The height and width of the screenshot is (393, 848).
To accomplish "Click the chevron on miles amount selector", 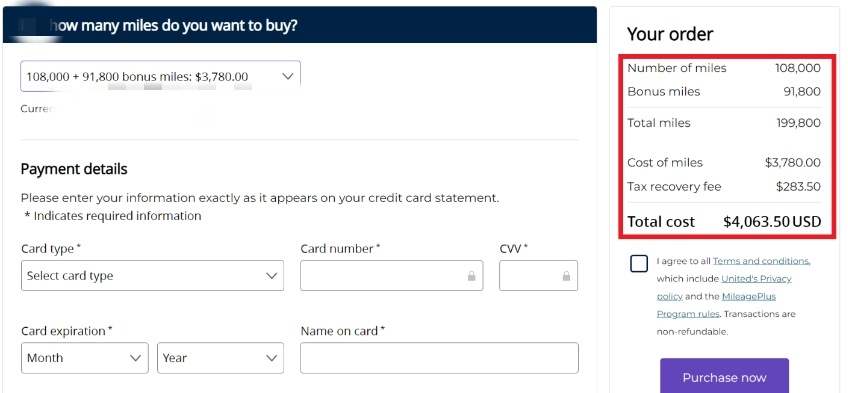I will click(288, 76).
